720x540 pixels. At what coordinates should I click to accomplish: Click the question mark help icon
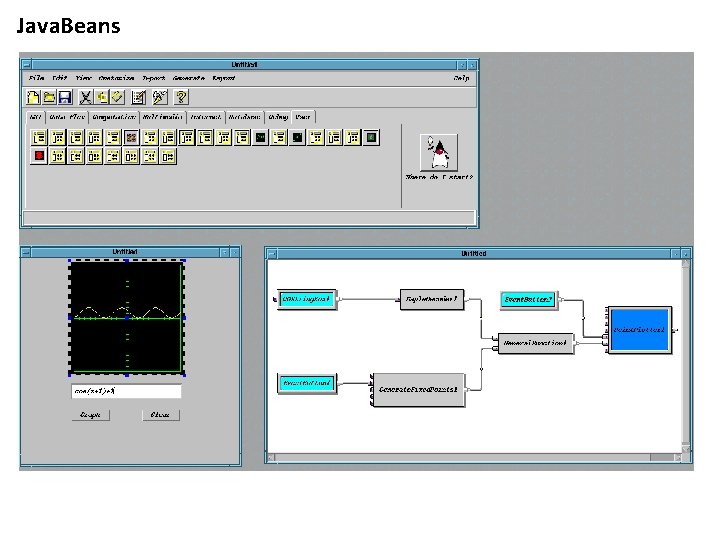pos(181,97)
